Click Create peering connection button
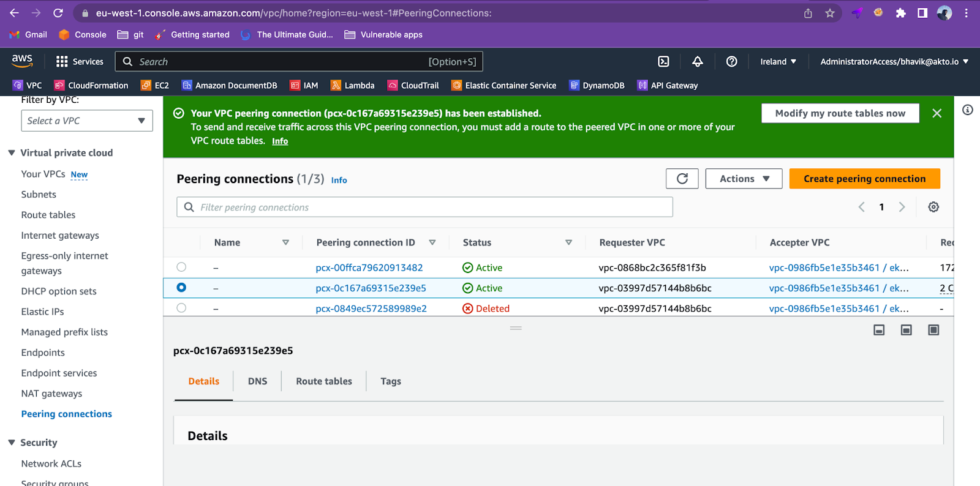This screenshot has height=486, width=980. coord(864,179)
